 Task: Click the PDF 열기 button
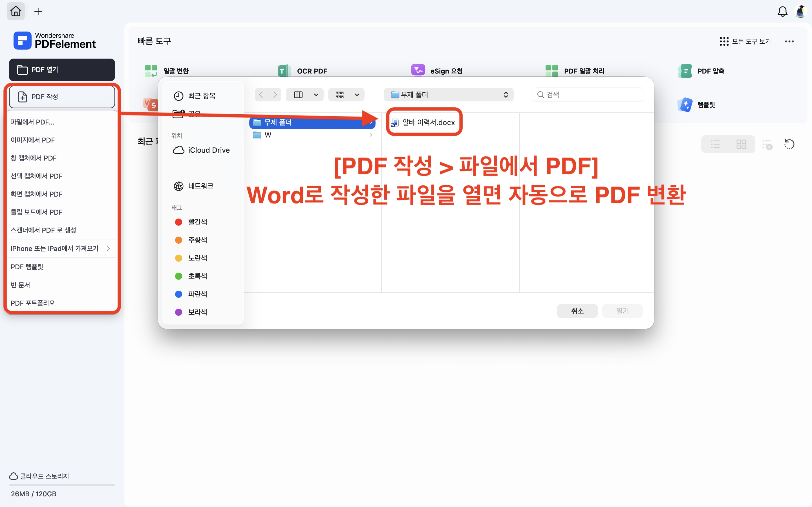62,70
